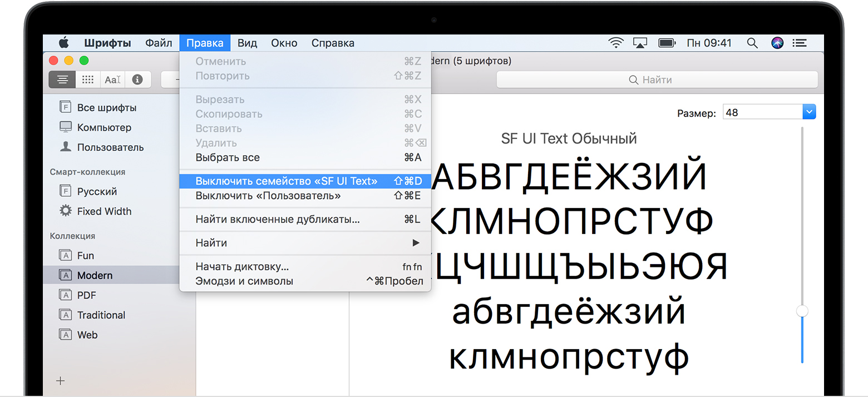Click the Найти search field
Viewport: 868px width, 397px height.
click(657, 80)
